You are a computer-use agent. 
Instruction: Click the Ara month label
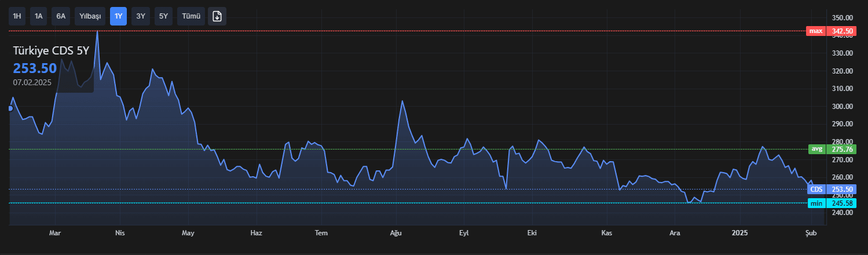pos(675,233)
